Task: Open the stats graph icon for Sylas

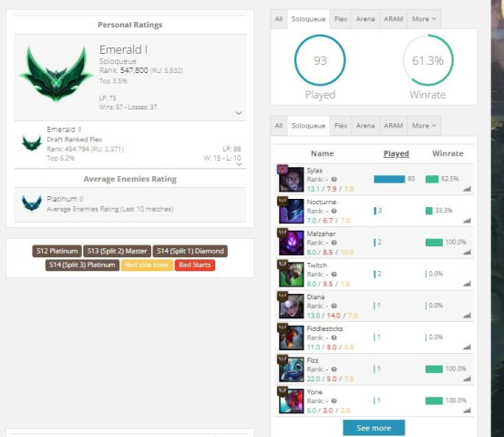Action: (x=467, y=189)
